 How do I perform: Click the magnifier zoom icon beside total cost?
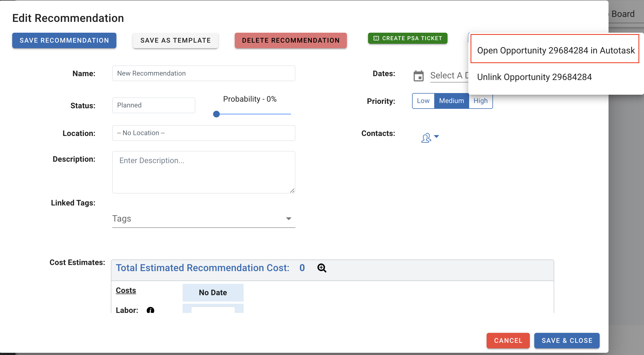pyautogui.click(x=322, y=268)
